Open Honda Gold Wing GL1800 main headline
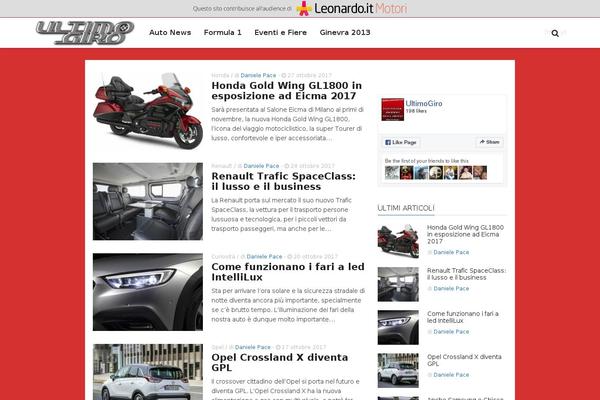 [286, 91]
